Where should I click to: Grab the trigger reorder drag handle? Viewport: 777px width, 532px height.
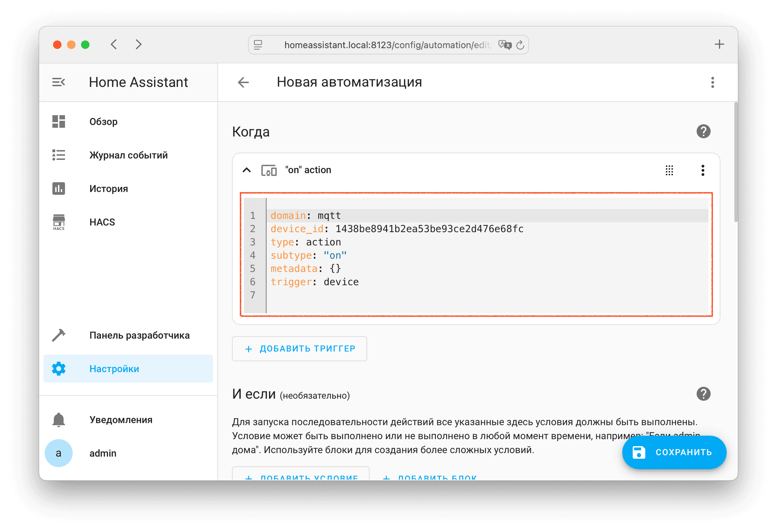click(669, 170)
